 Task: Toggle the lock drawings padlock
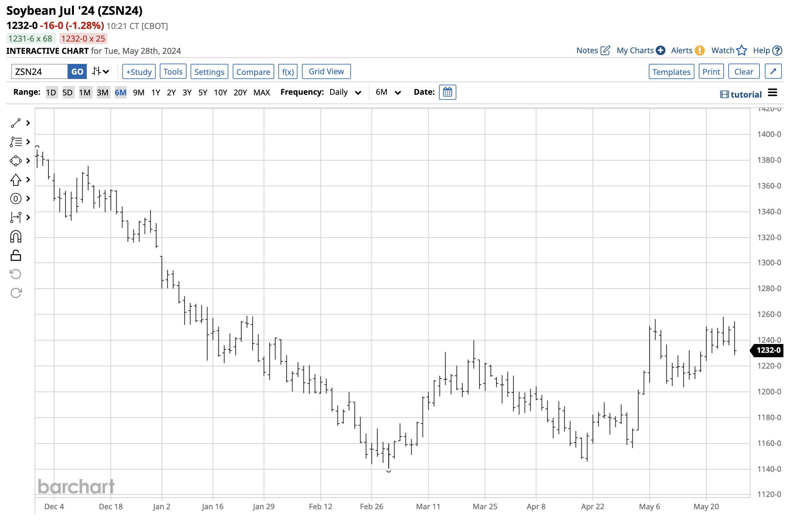(16, 255)
